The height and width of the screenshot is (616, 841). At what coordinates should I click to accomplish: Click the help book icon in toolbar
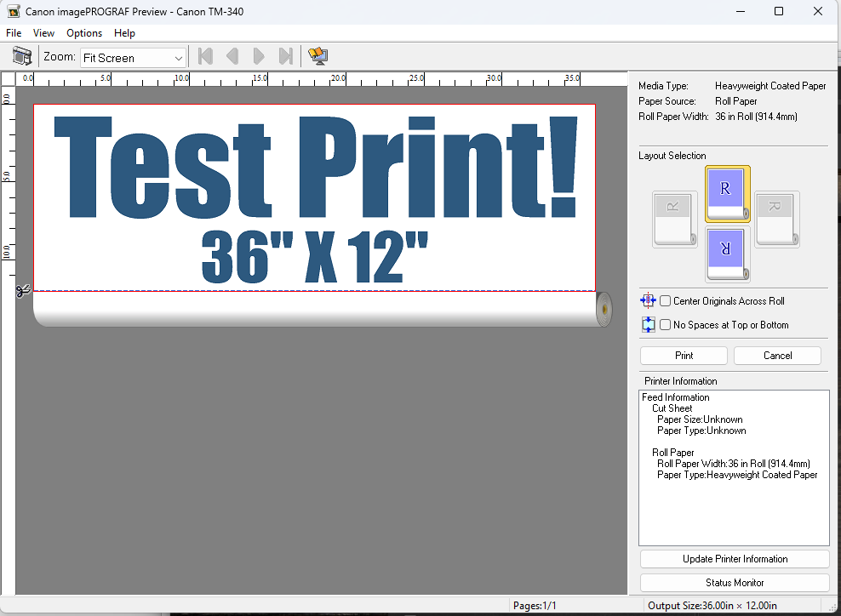[318, 57]
